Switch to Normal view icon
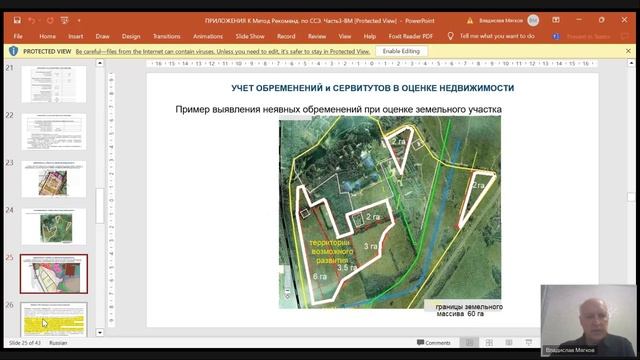 [469, 342]
